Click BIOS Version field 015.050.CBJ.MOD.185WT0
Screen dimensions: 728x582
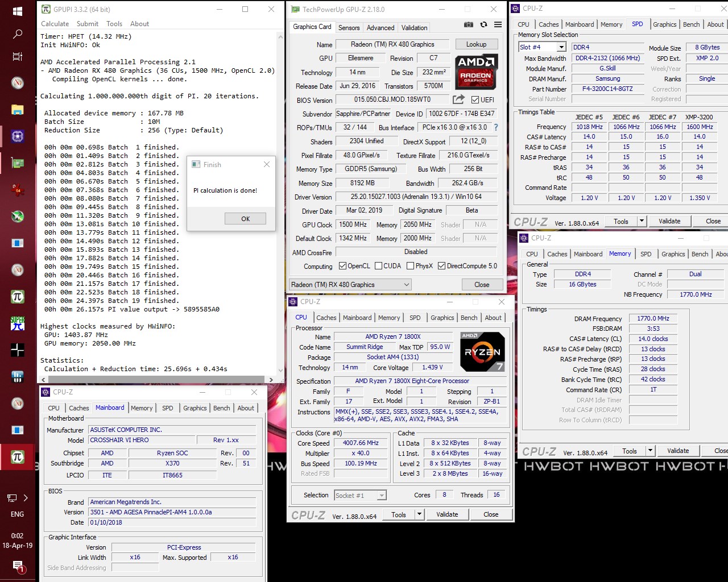392,99
